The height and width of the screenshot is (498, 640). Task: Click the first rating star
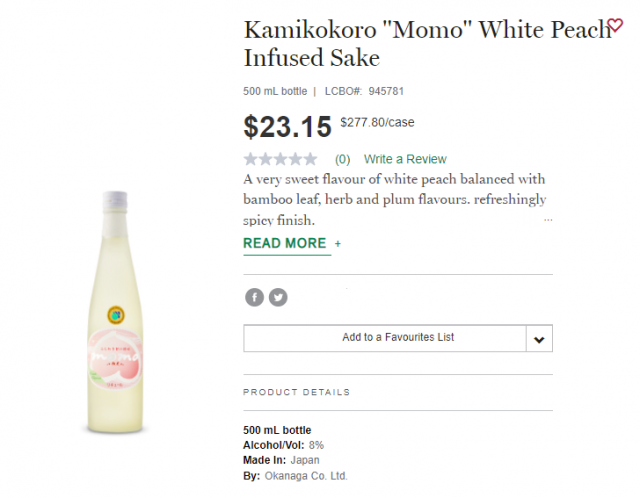[x=251, y=159]
